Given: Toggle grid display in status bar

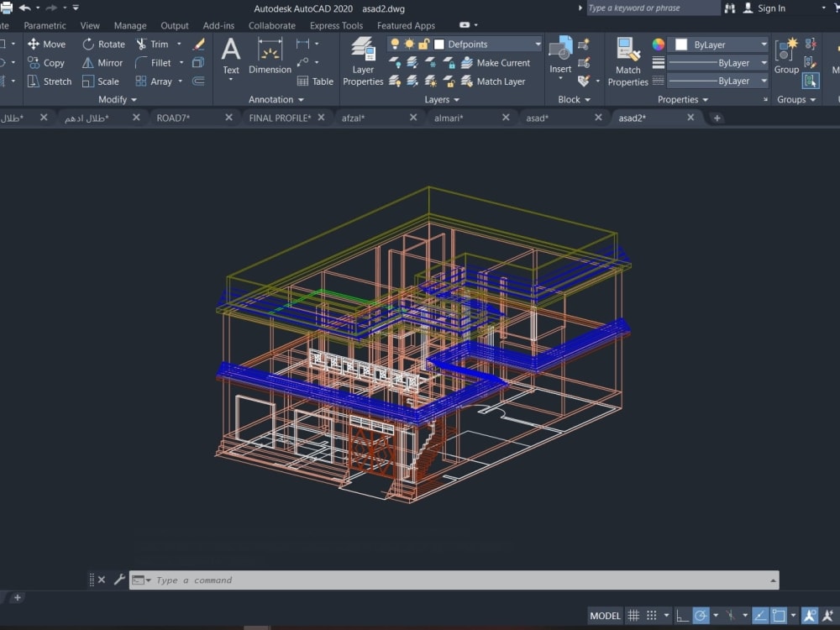Looking at the screenshot, I should pos(633,616).
